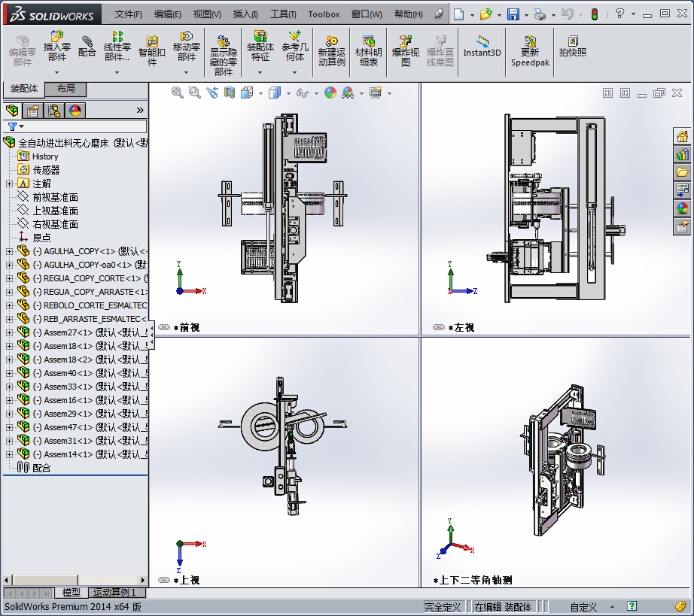Viewport: 694px width, 616px height.
Task: Open the ConfigurationManager panel tab icon
Action: tap(54, 111)
